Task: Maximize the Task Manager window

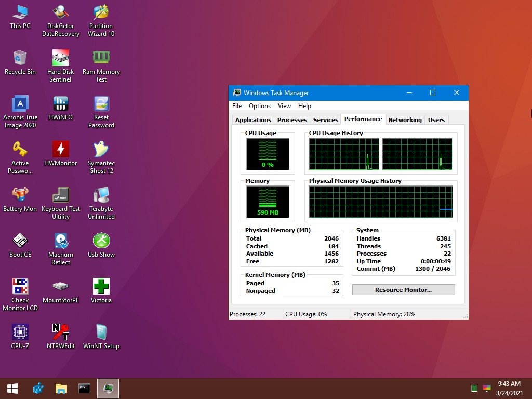Action: click(x=433, y=92)
